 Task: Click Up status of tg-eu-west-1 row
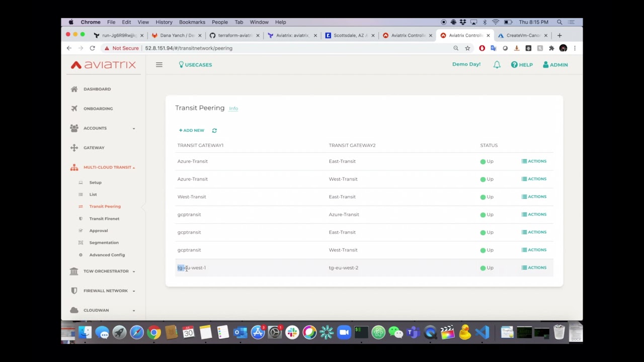[487, 268]
